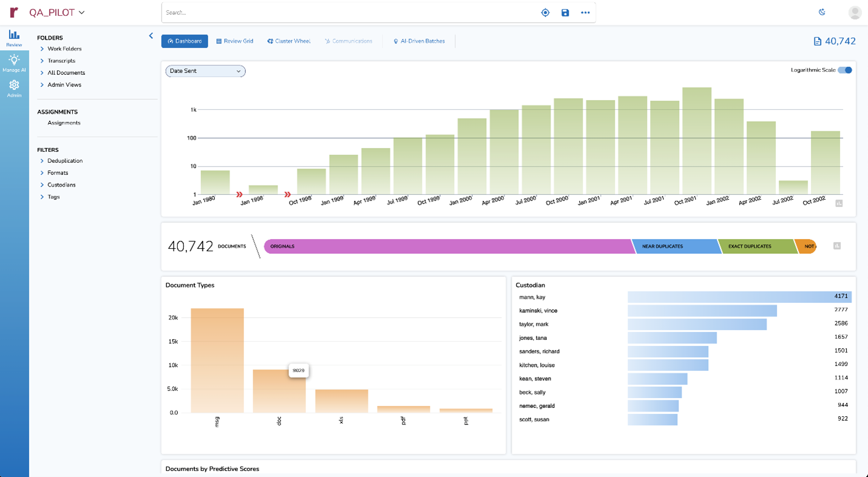Viewport: 868px width, 477px height.
Task: Select the xls document type bar
Action: click(x=342, y=401)
